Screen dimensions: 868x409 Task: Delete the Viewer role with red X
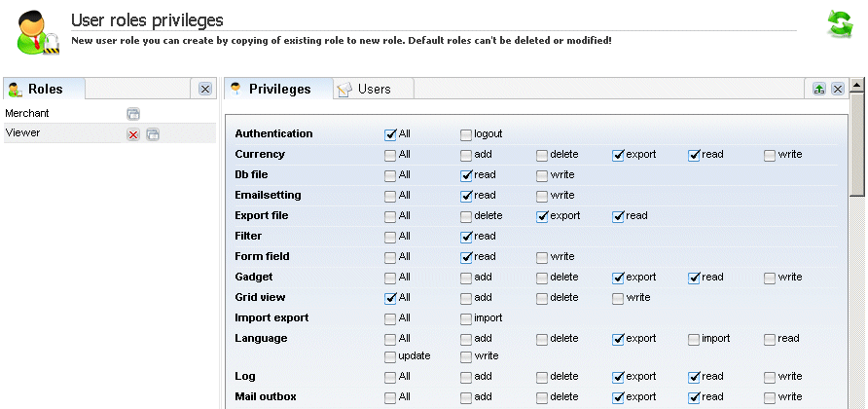click(x=133, y=134)
